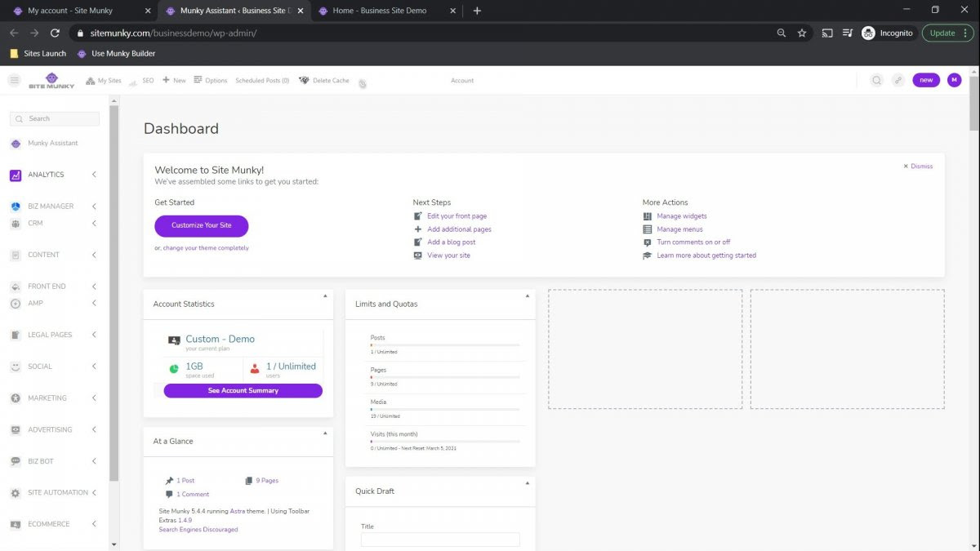This screenshot has height=551, width=980.
Task: Click the Front End sidebar icon
Action: click(16, 287)
